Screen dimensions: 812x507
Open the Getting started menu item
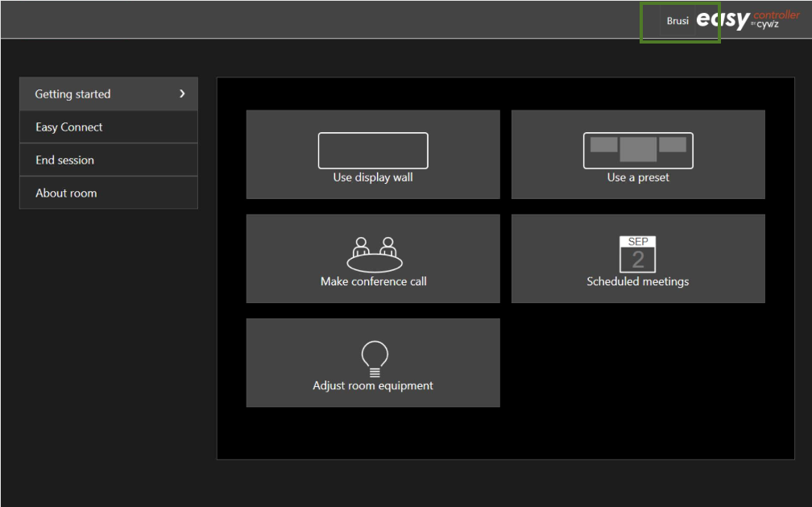[x=73, y=94]
